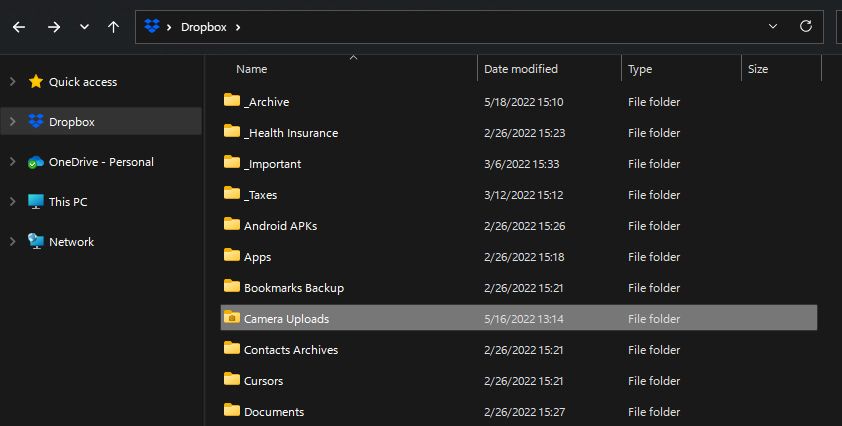The height and width of the screenshot is (426, 842).
Task: Expand the Network tree node
Action: tap(12, 242)
